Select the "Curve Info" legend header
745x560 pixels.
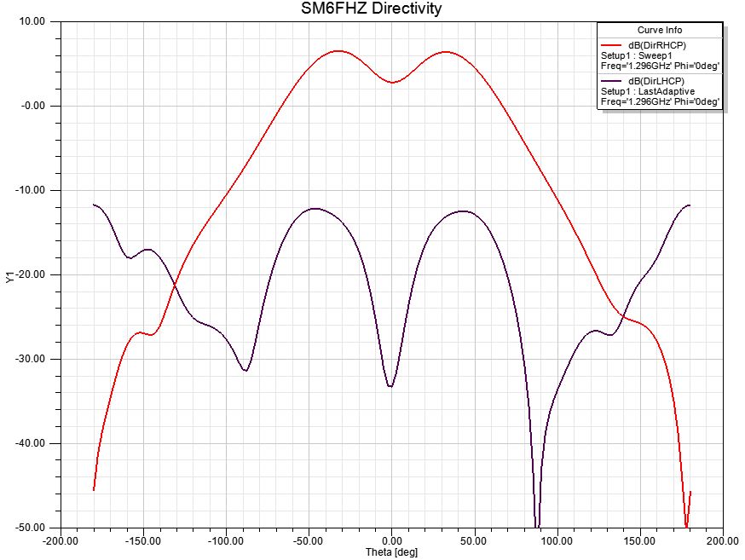(x=659, y=30)
